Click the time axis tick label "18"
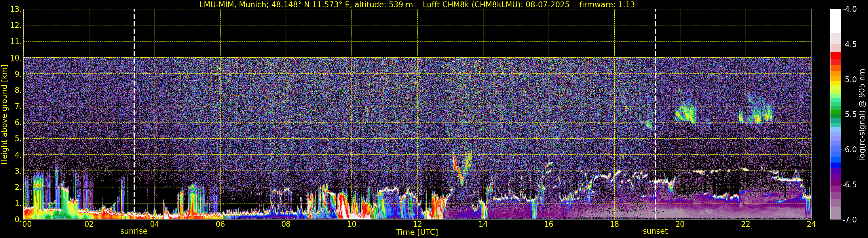 coord(614,224)
